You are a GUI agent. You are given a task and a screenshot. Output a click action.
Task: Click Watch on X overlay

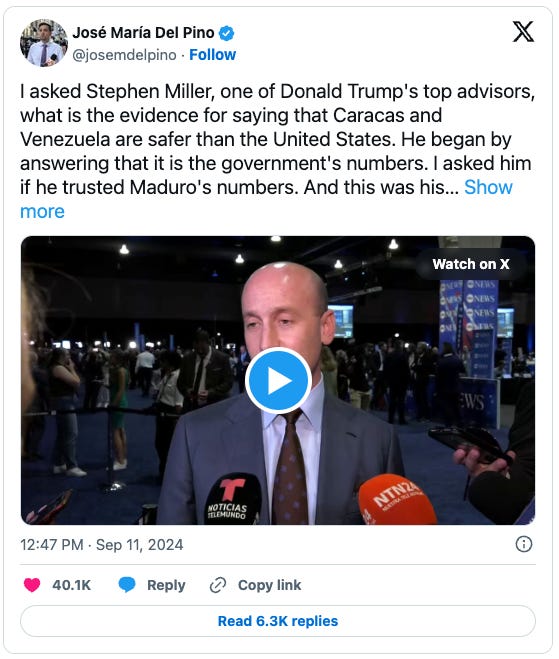point(471,264)
